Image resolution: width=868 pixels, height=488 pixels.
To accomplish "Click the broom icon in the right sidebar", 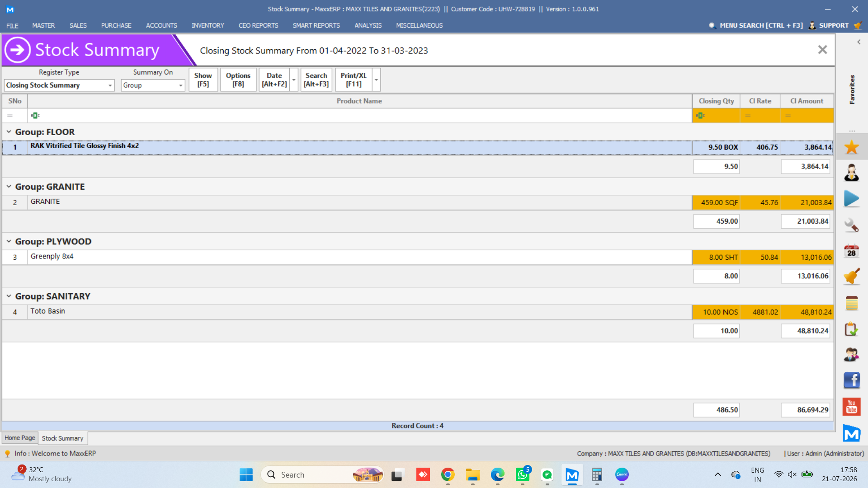I will (852, 277).
